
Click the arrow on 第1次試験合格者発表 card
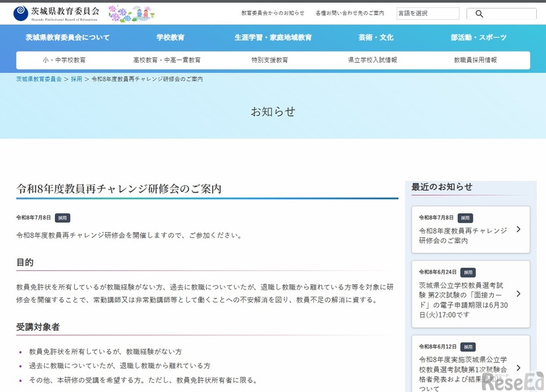(x=518, y=368)
